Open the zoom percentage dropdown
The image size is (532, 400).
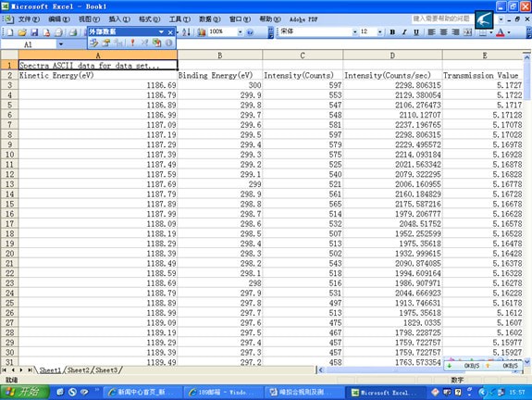pyautogui.click(x=240, y=31)
